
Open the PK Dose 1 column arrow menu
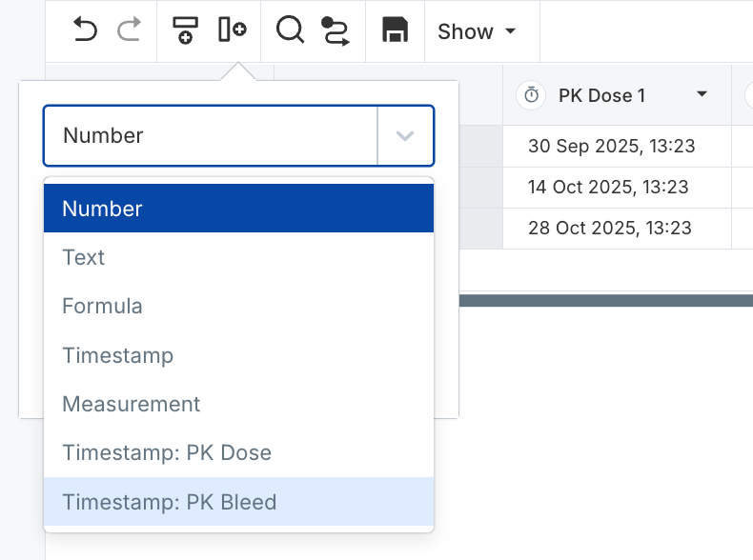coord(702,94)
